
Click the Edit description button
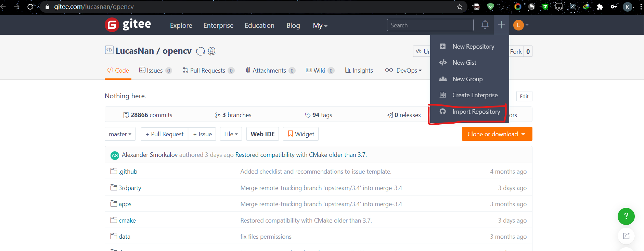(524, 97)
